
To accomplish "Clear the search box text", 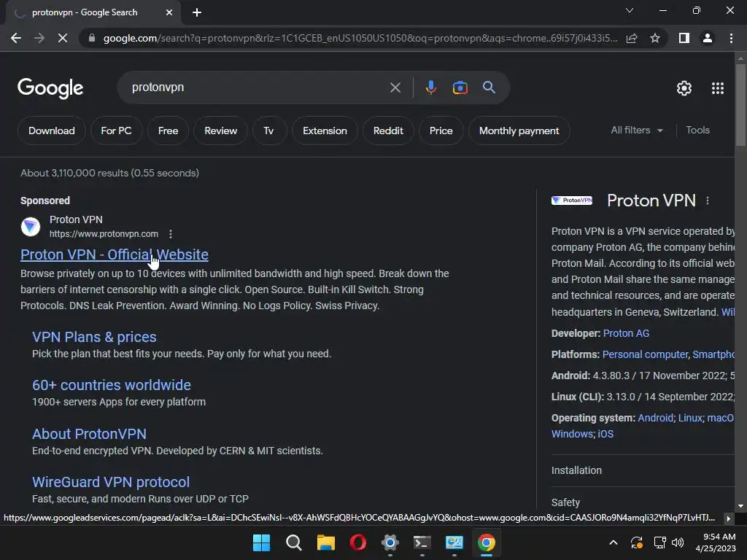I will pyautogui.click(x=395, y=87).
